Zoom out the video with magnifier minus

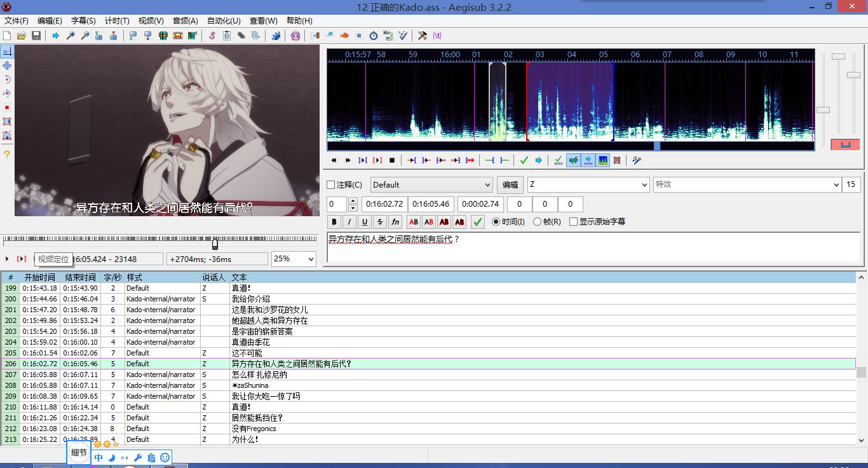click(x=85, y=36)
